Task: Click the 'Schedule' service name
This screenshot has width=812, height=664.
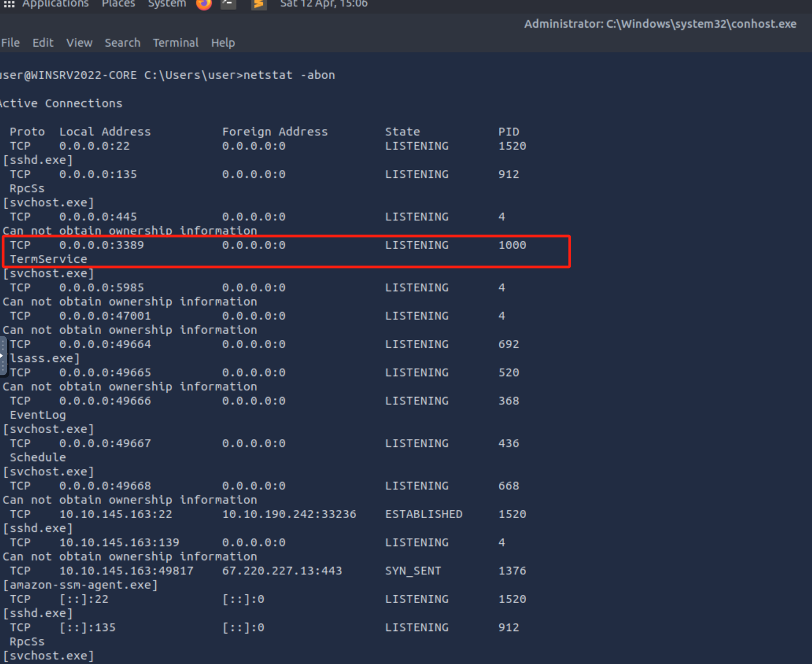Action: (38, 457)
